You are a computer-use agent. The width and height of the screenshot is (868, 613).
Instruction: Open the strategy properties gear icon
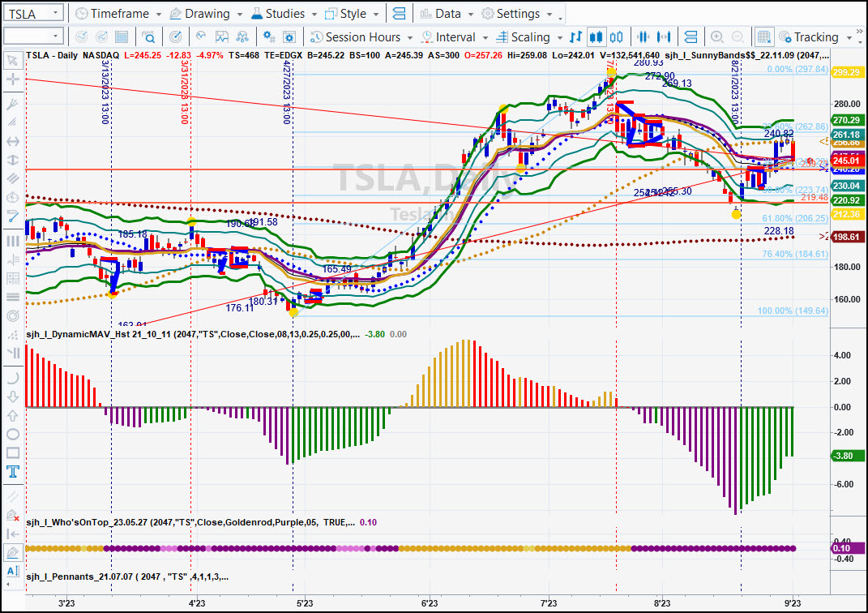pyautogui.click(x=289, y=37)
